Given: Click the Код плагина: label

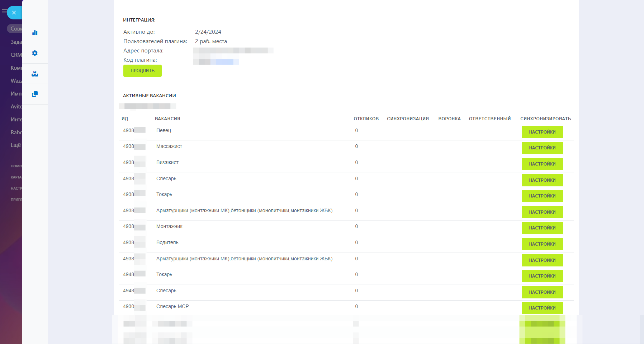Looking at the screenshot, I should tap(140, 60).
